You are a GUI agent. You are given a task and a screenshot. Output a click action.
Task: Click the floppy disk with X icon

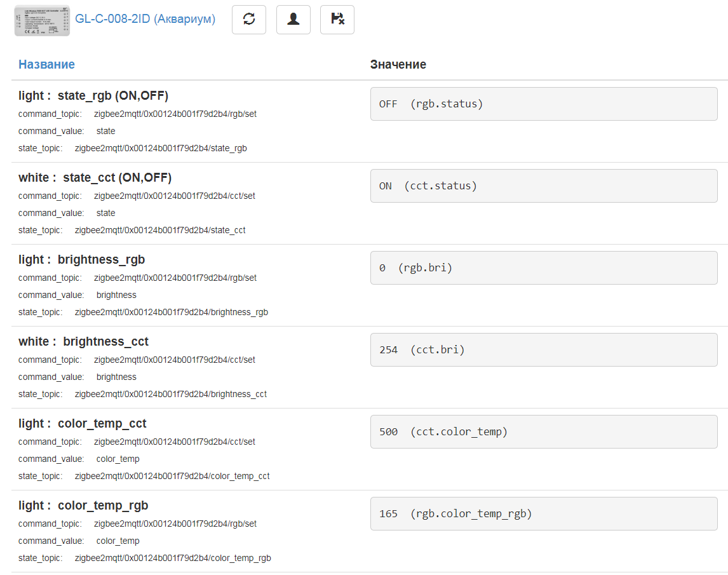[337, 20]
